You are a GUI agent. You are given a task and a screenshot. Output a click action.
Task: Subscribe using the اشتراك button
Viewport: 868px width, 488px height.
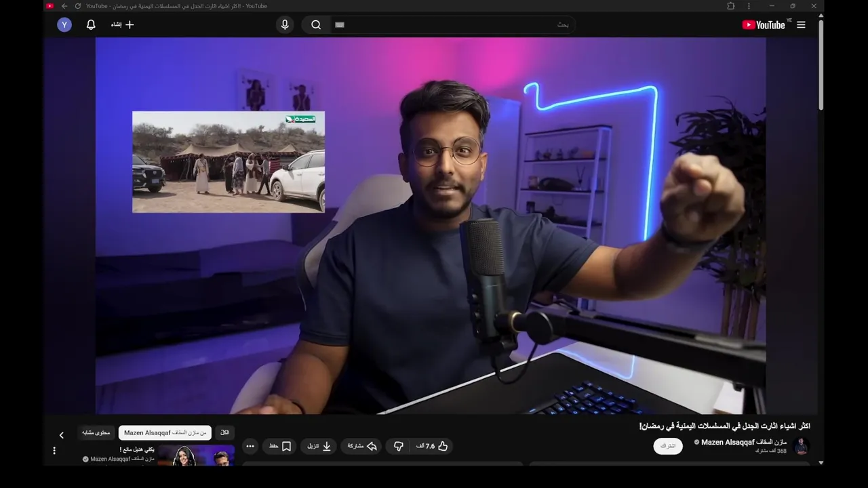click(668, 446)
